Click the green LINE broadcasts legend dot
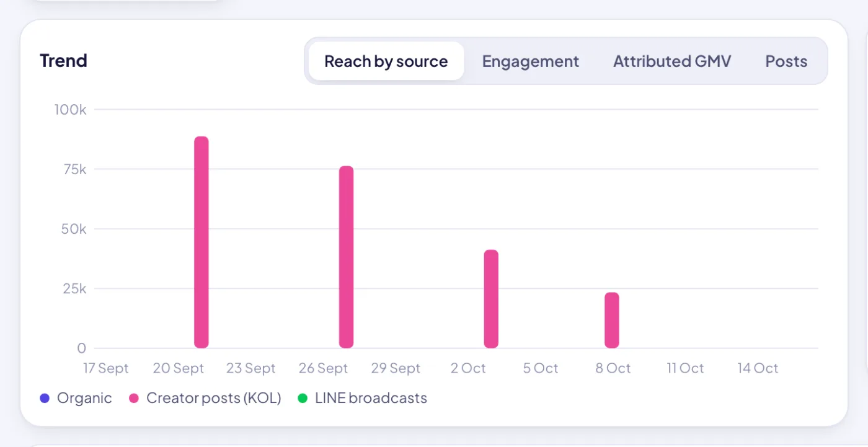The image size is (868, 447). pyautogui.click(x=303, y=398)
